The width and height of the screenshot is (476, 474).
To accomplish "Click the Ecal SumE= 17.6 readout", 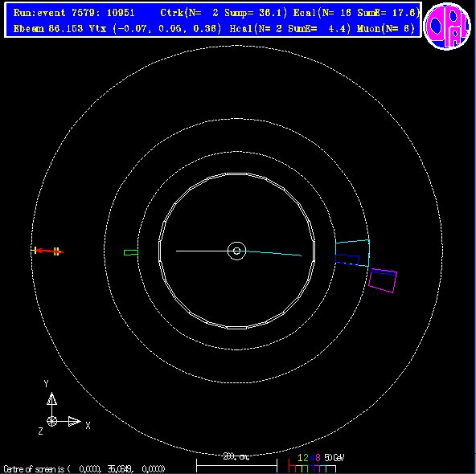I will pyautogui.click(x=356, y=13).
